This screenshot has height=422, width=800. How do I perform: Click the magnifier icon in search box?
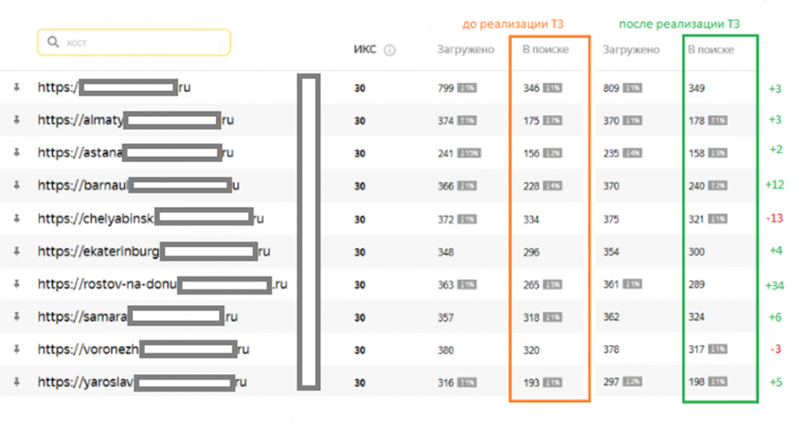[x=53, y=42]
